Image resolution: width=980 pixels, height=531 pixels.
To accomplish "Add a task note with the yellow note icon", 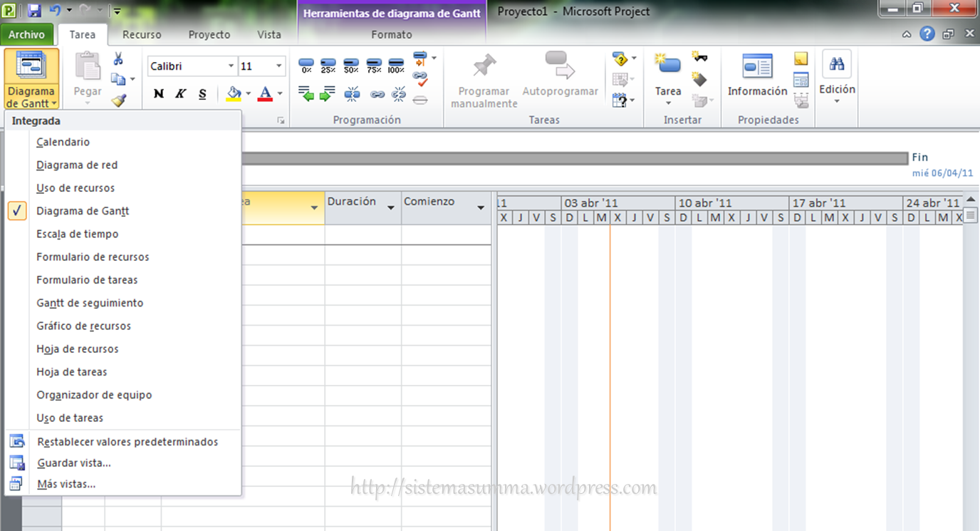I will (801, 58).
